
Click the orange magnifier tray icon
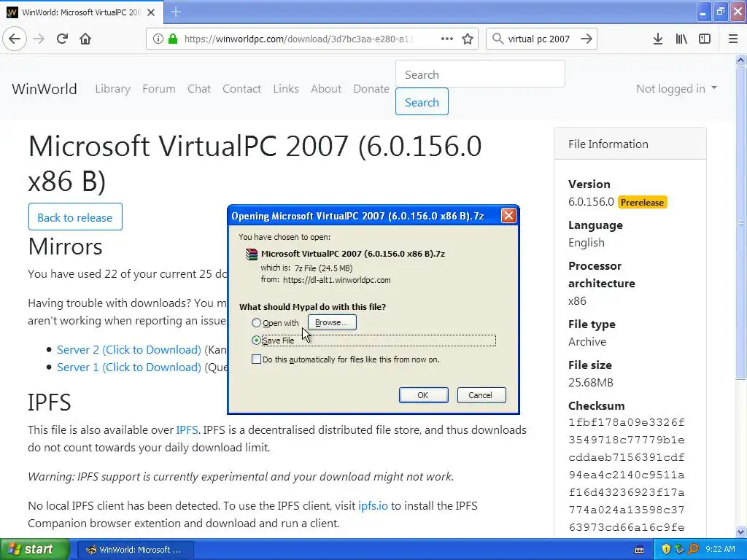(693, 549)
